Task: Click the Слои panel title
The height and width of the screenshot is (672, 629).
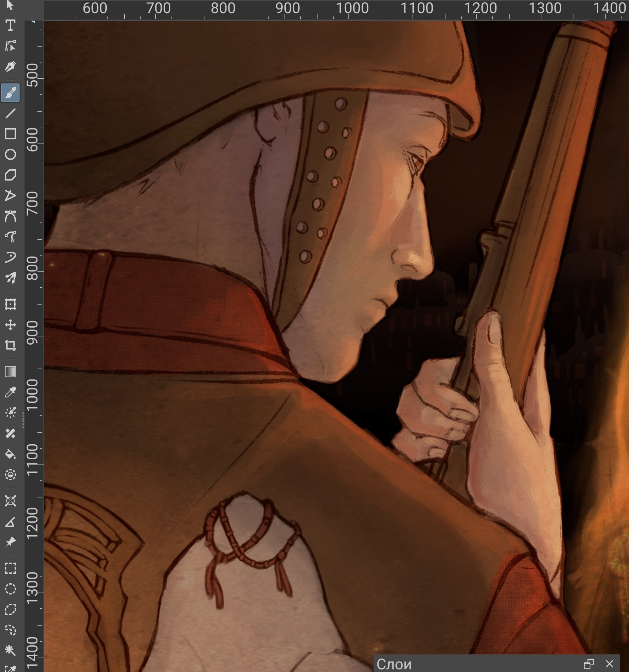Action: [394, 664]
